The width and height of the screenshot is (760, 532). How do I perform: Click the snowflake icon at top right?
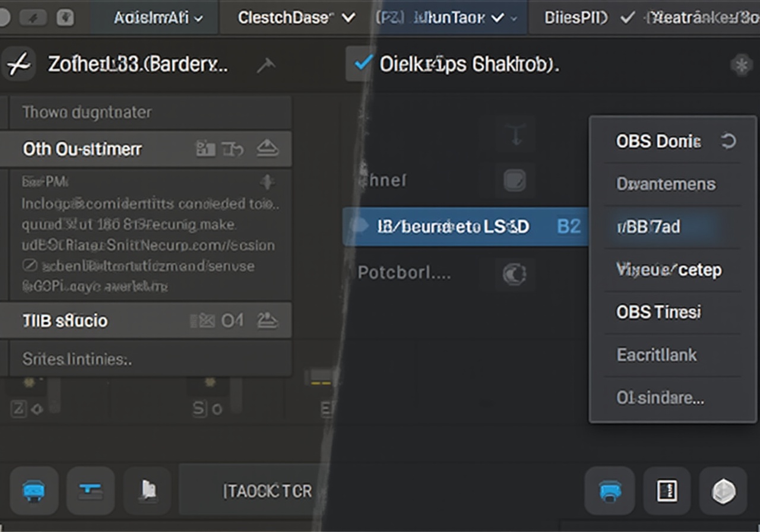[741, 65]
